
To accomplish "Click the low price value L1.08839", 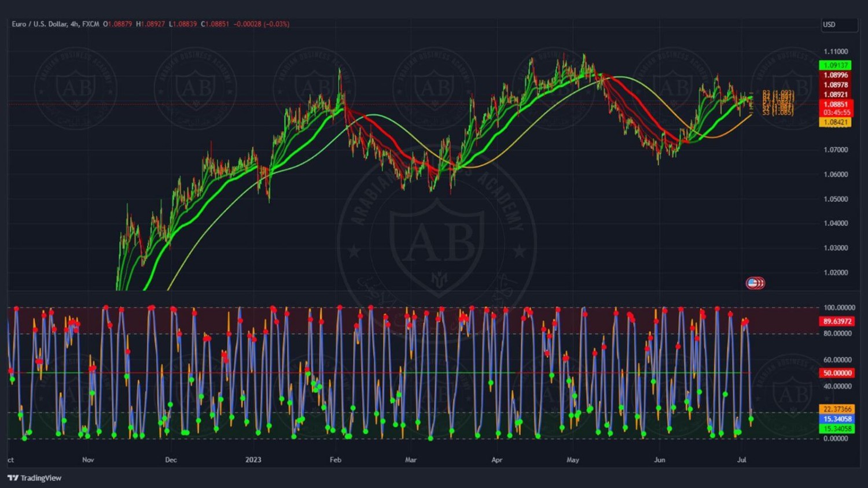I will point(183,24).
